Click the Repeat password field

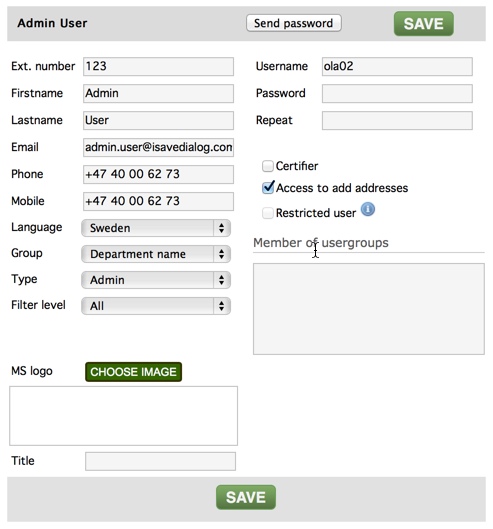point(397,120)
